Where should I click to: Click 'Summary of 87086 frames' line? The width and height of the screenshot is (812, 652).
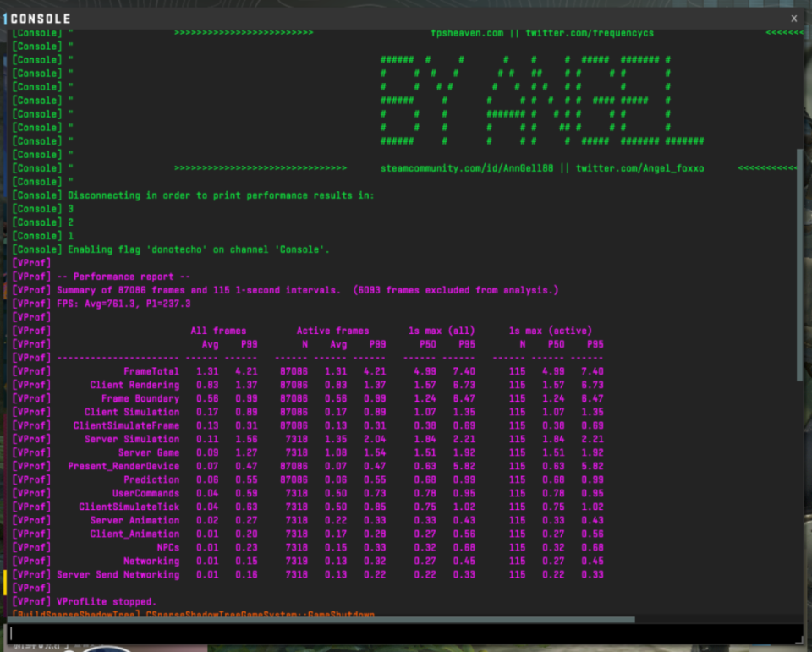[x=308, y=290]
